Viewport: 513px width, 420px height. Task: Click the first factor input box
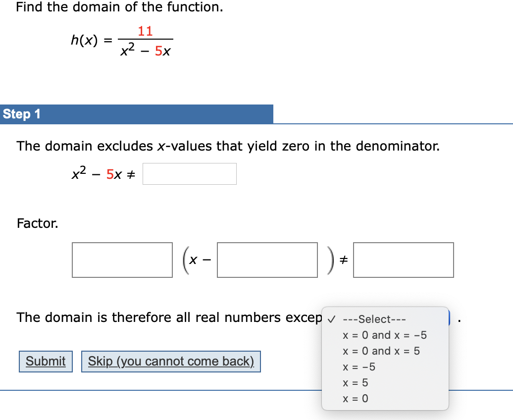click(122, 260)
